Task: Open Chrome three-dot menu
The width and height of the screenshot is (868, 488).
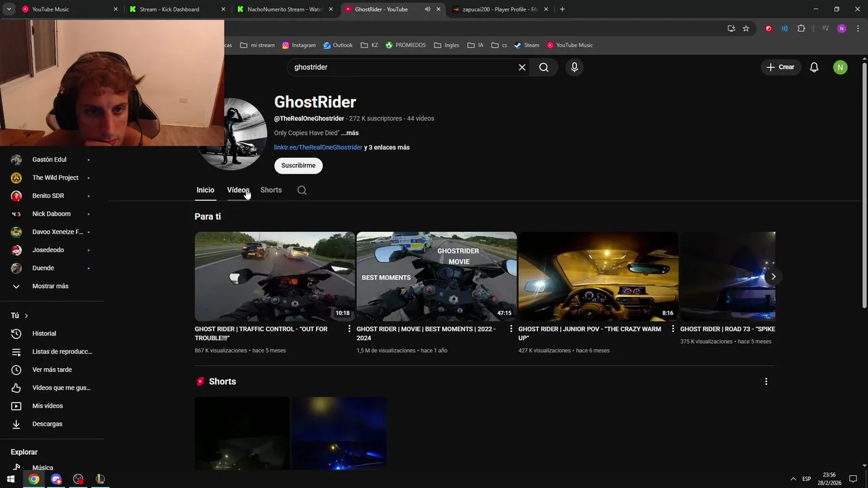Action: [859, 28]
